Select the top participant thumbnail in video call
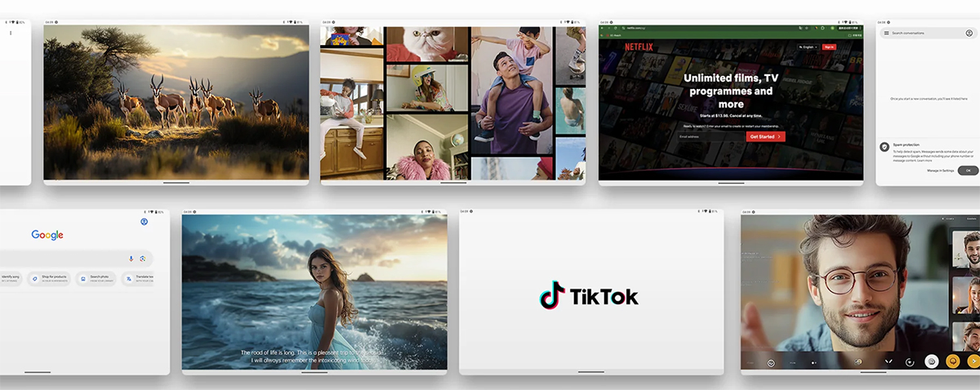The width and height of the screenshot is (980, 390). click(967, 249)
